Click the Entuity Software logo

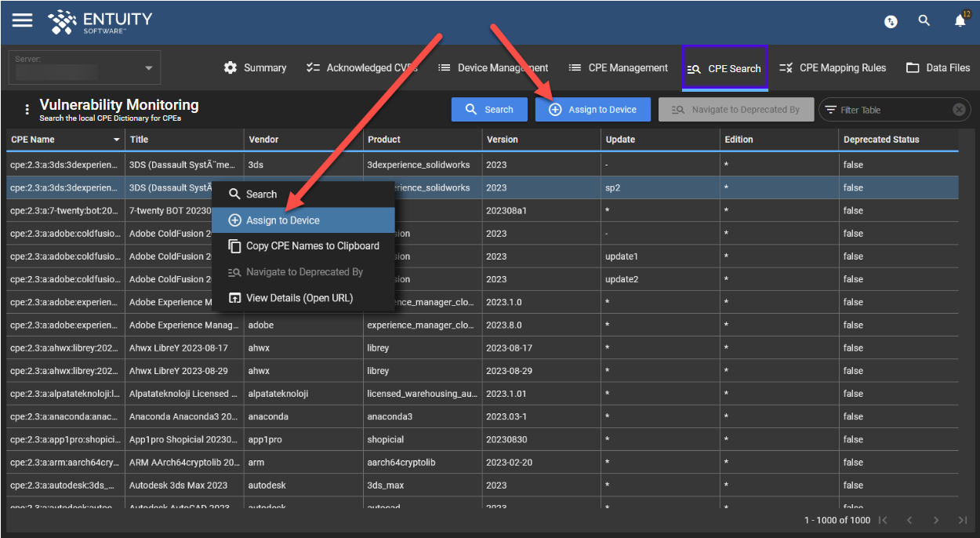coord(100,22)
